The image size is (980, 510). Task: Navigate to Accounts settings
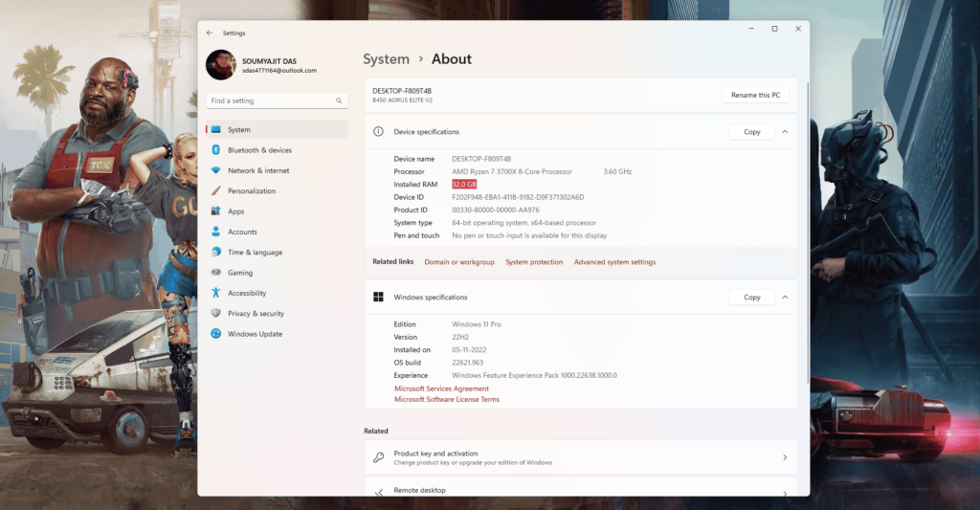click(277, 232)
